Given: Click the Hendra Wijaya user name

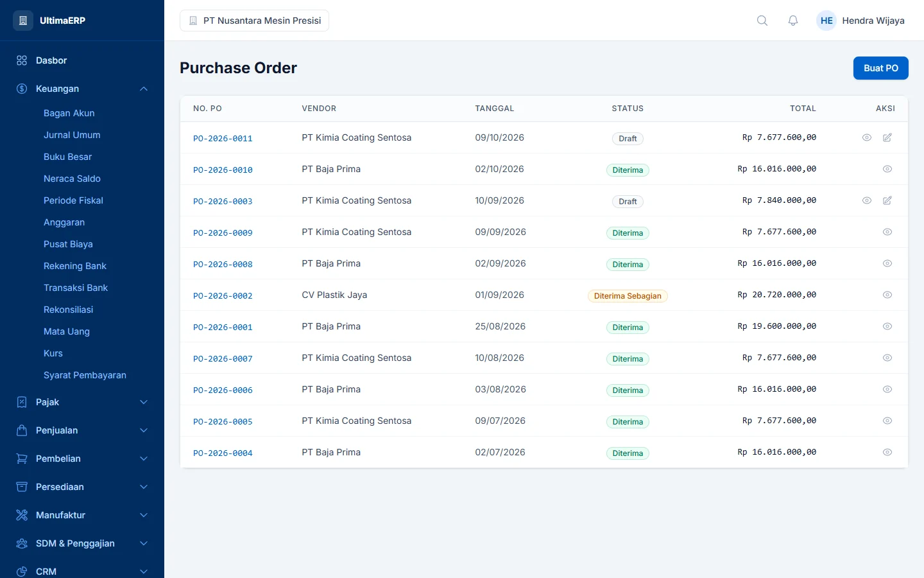Looking at the screenshot, I should pyautogui.click(x=873, y=21).
